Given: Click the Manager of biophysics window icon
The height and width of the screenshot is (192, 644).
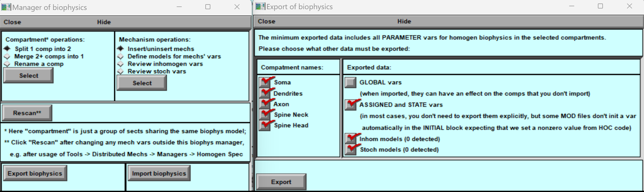Looking at the screenshot, I should (6, 7).
